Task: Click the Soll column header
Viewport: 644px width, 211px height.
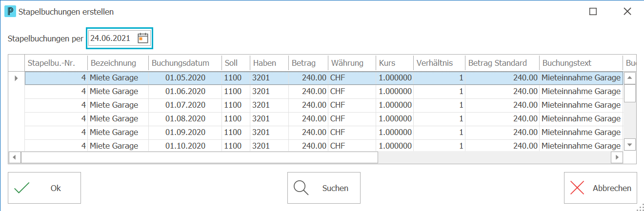Action: [236, 63]
